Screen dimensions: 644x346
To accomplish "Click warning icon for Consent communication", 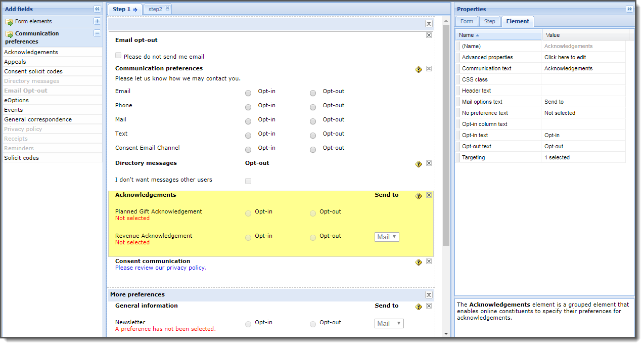I will [419, 263].
